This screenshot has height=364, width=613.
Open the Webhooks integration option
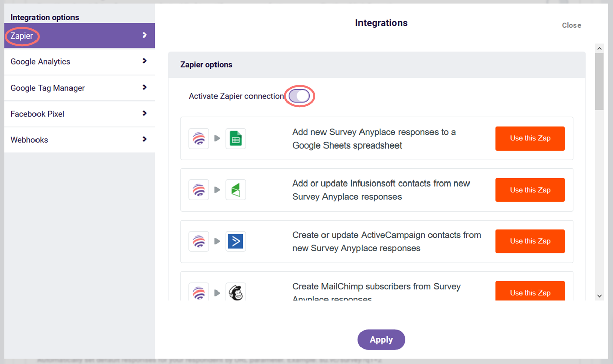click(x=79, y=139)
